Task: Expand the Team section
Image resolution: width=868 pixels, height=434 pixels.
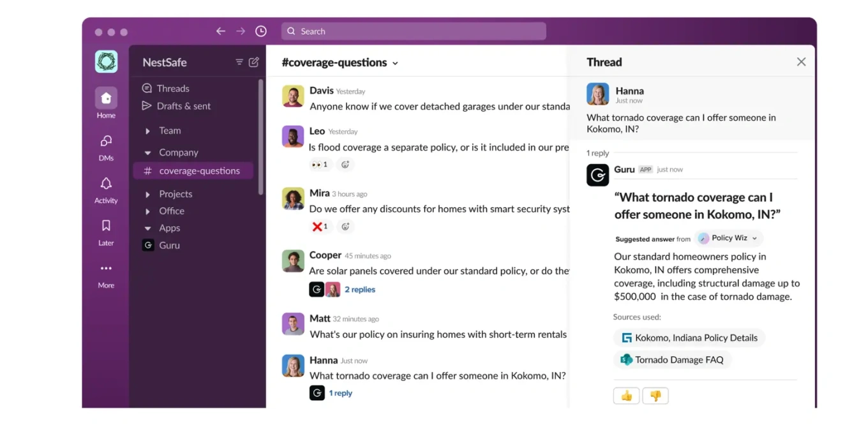Action: tap(147, 131)
